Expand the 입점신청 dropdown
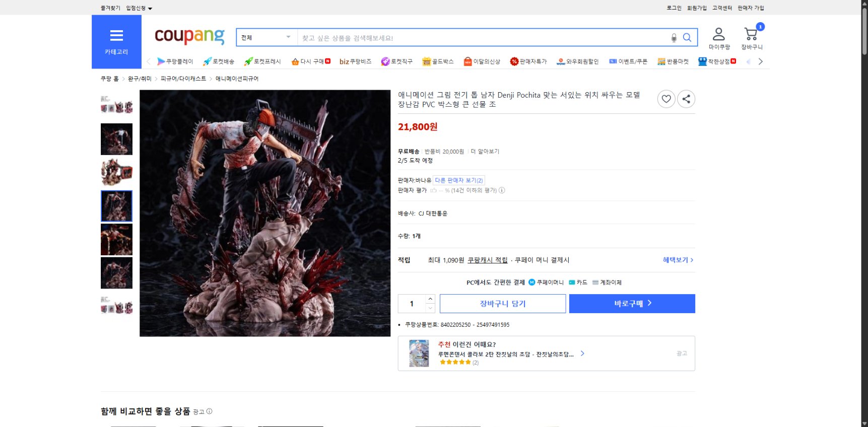 [x=139, y=8]
